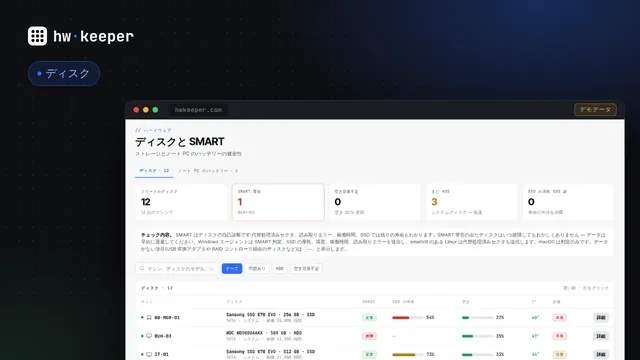Activate the HDD filter chip
The height and width of the screenshot is (360, 640).
pos(280,269)
